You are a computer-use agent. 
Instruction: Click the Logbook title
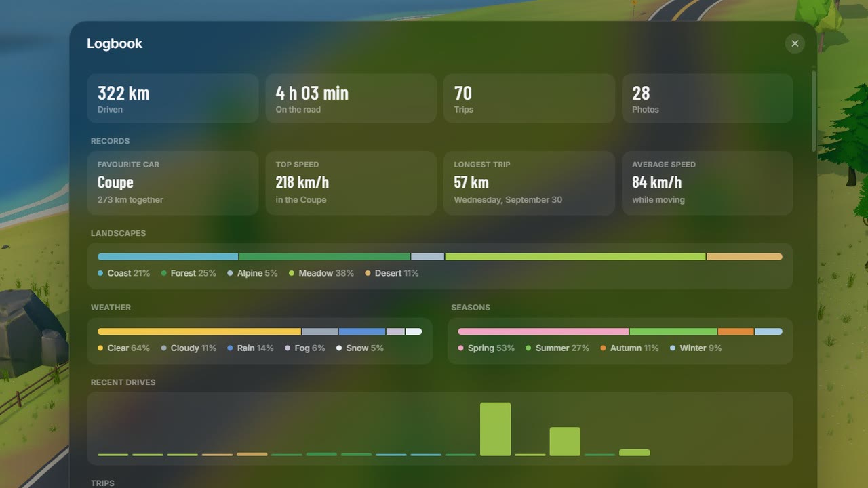click(115, 43)
